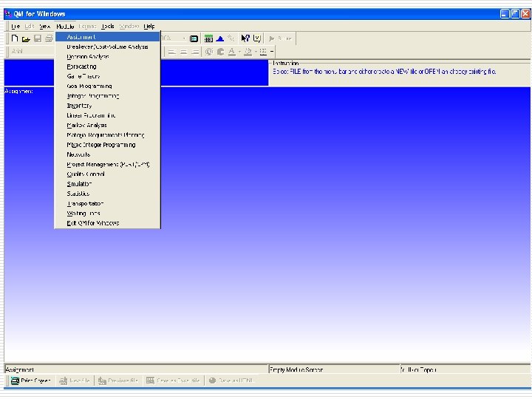Click the Print Screen button
Viewport: 532px width, 399px height.
click(x=30, y=381)
